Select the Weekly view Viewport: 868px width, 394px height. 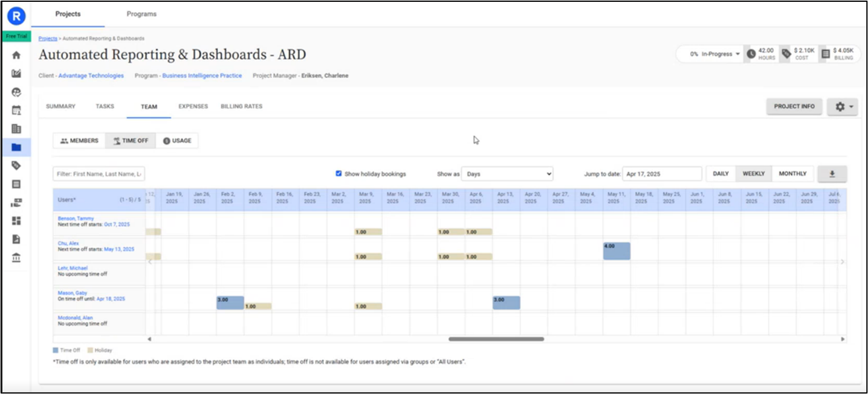[x=753, y=174]
